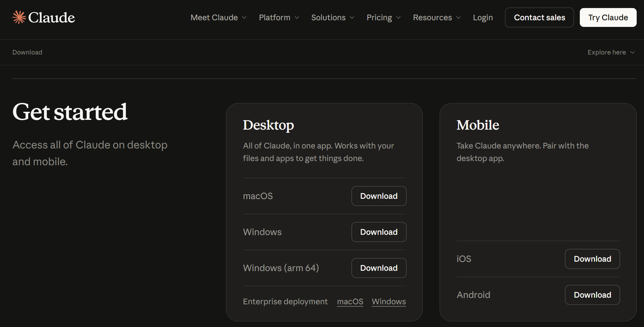This screenshot has width=644, height=327.
Task: Expand the Resources dropdown
Action: tap(436, 17)
